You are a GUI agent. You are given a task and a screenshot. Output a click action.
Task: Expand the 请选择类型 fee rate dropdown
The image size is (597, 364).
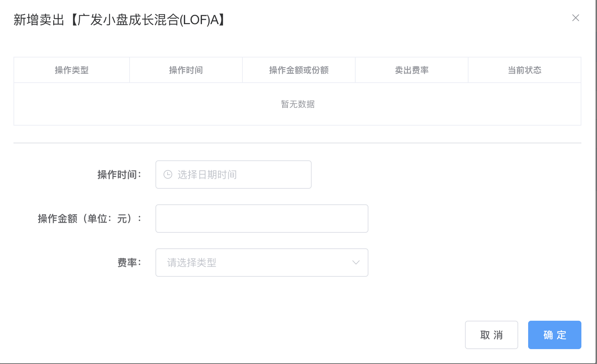262,263
